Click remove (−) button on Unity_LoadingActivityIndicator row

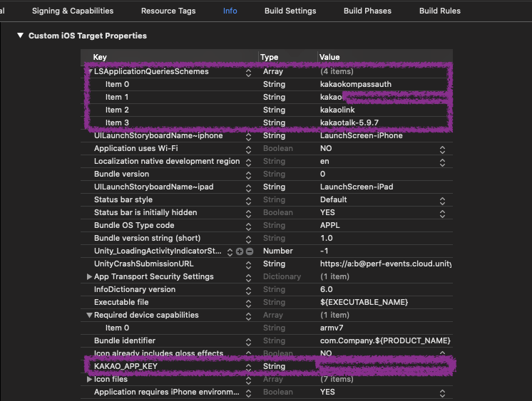tap(250, 251)
